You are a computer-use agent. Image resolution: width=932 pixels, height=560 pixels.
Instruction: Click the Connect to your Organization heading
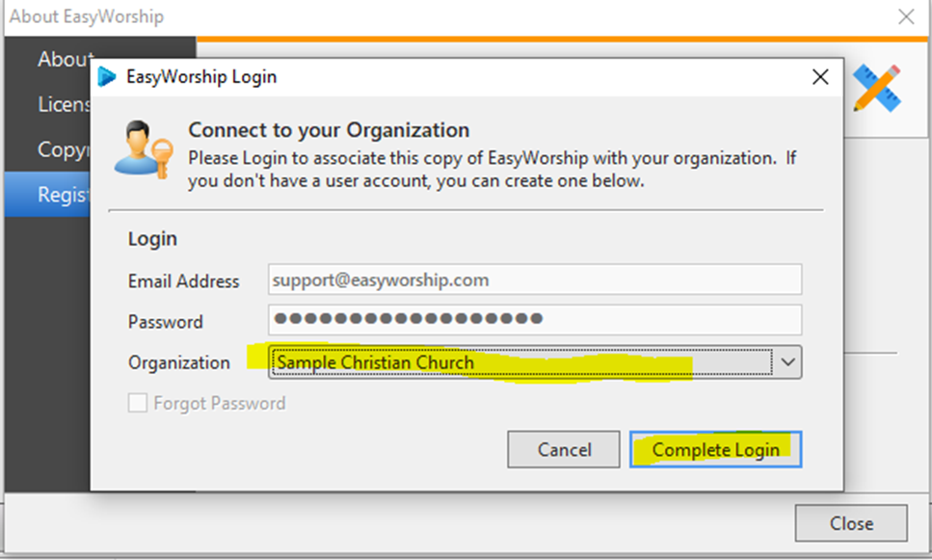[329, 130]
